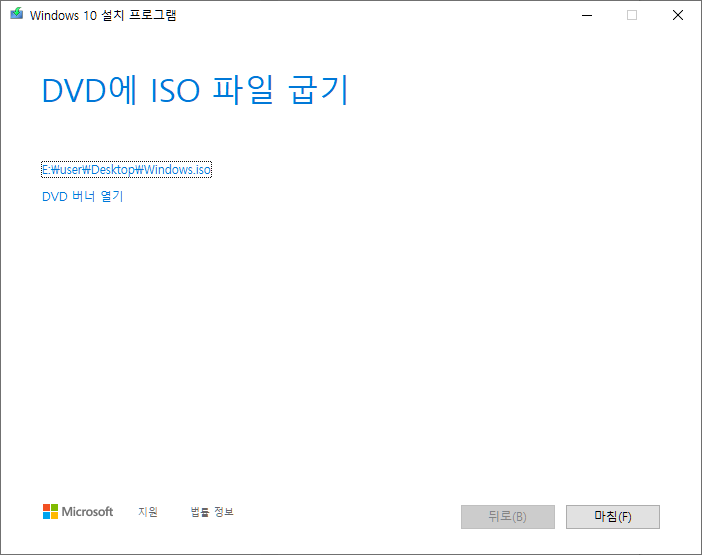
Task: Click the Windows 10 설치 프로그램 title text
Action: click(x=103, y=15)
